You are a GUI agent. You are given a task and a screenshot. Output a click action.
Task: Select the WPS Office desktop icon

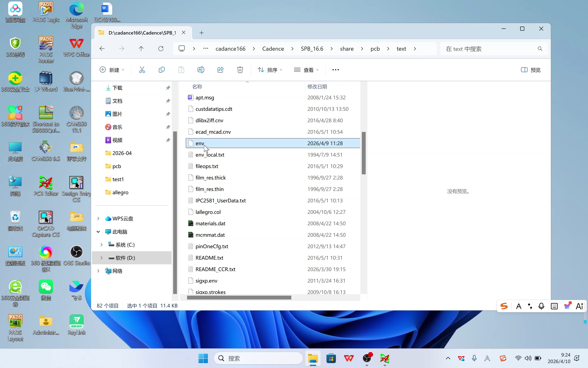(x=77, y=47)
